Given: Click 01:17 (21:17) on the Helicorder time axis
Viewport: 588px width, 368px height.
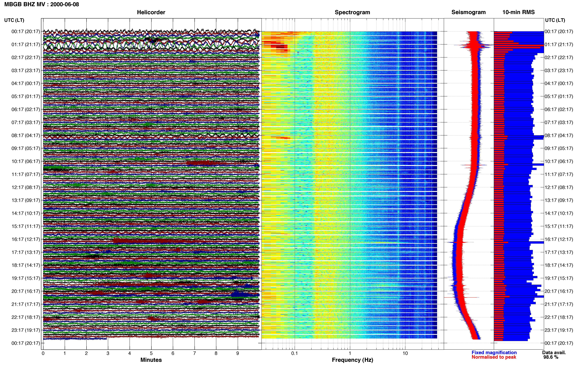Looking at the screenshot, I should 26,44.
